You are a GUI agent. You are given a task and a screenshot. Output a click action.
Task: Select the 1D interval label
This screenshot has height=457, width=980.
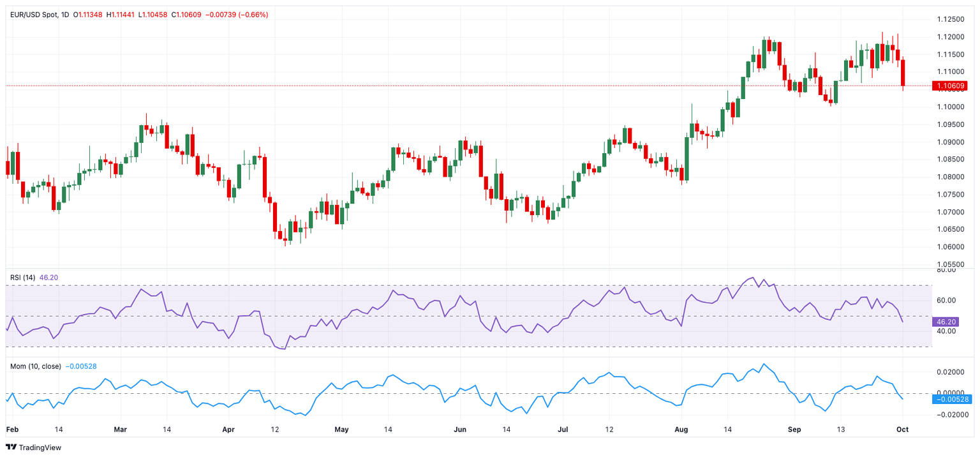64,15
